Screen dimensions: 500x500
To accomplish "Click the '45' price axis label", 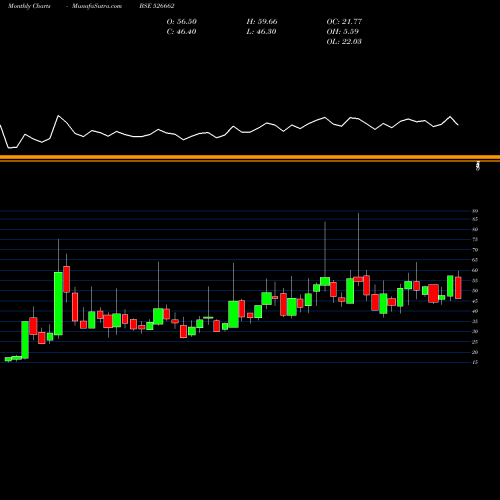I will (475, 301).
